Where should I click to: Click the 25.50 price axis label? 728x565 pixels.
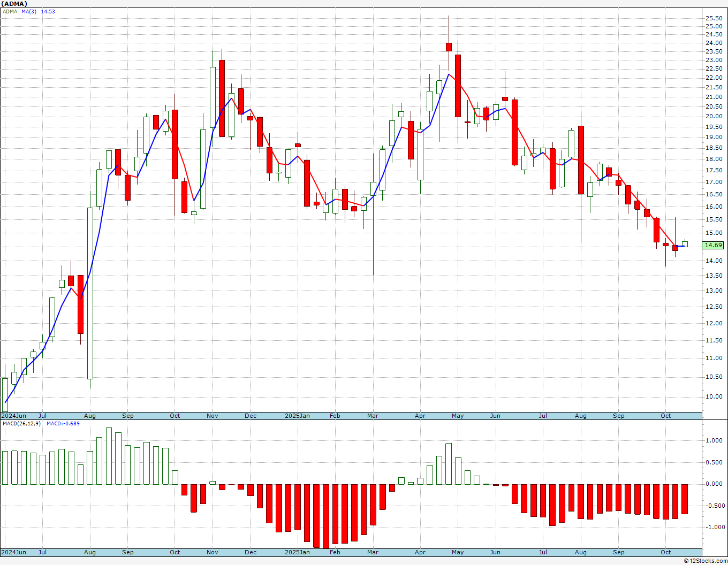pos(714,18)
